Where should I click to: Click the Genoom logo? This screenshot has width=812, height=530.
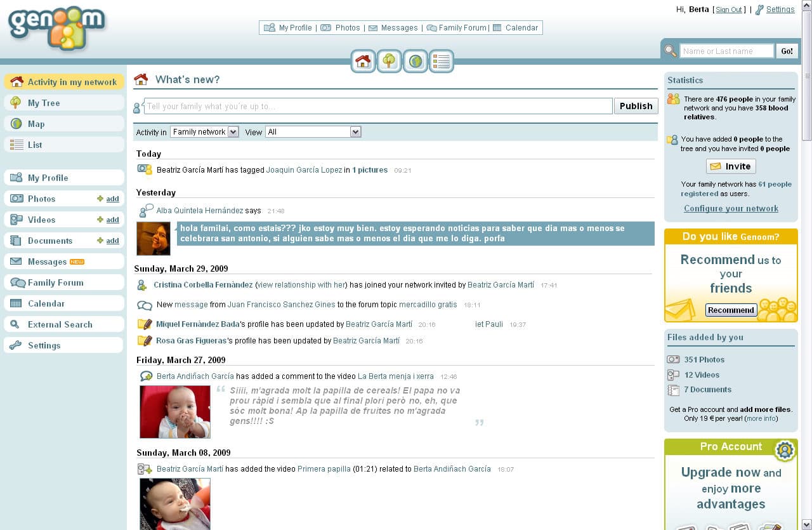click(56, 27)
